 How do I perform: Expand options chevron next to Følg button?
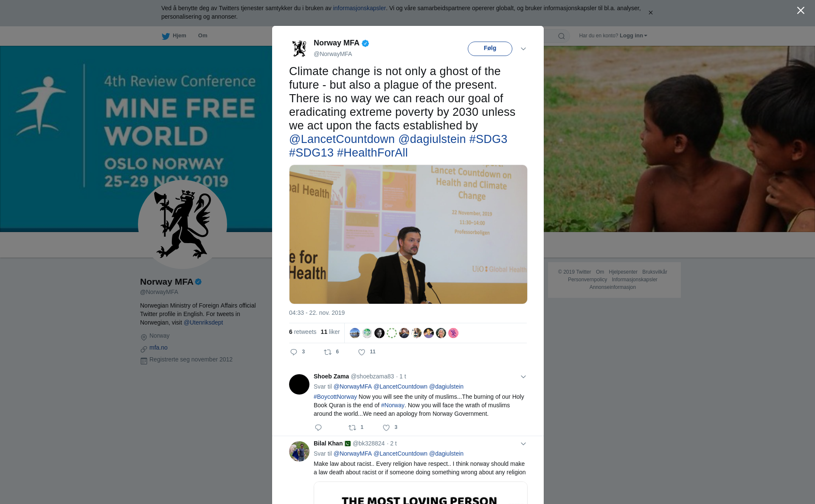click(523, 49)
